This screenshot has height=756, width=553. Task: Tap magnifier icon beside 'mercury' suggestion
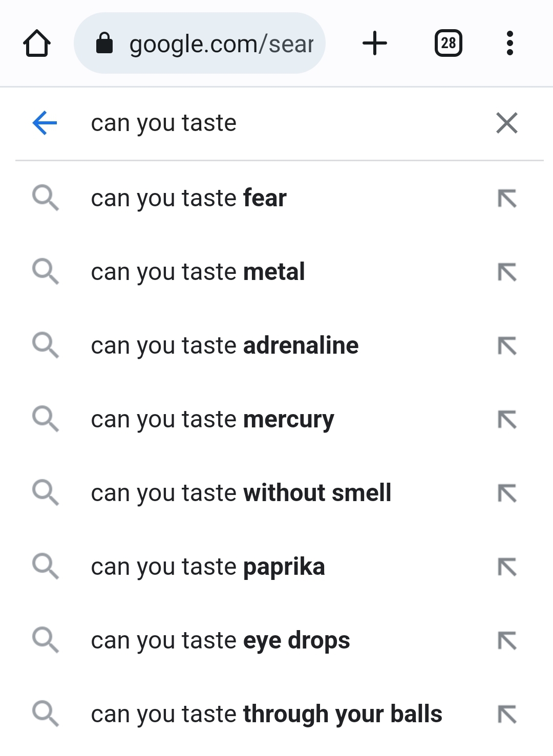point(46,419)
